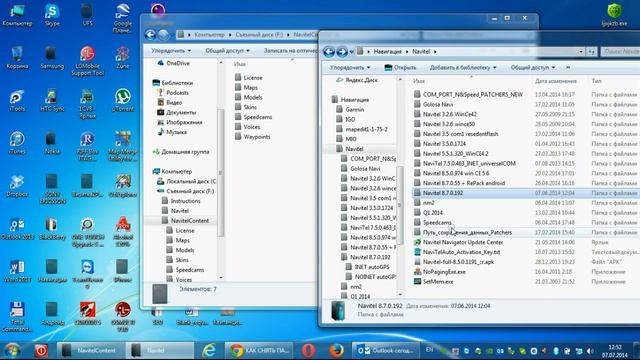Open Google Earth desktop icon
Screen dimensions: 640x360
pos(122,18)
